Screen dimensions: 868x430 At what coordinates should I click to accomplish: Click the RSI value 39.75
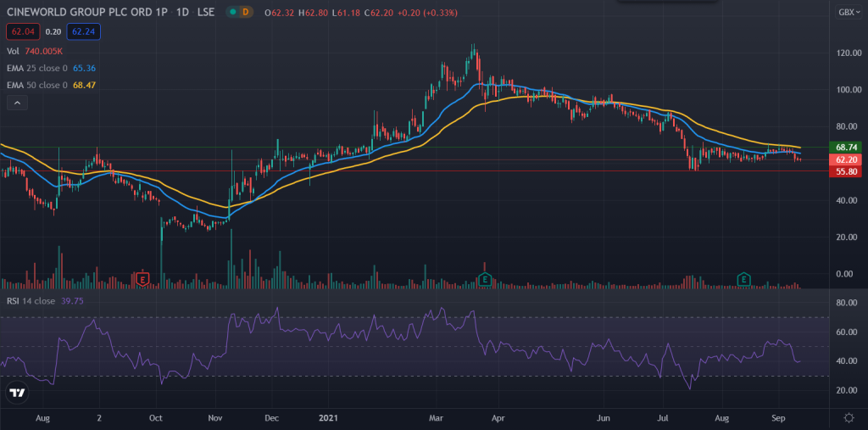coord(73,301)
